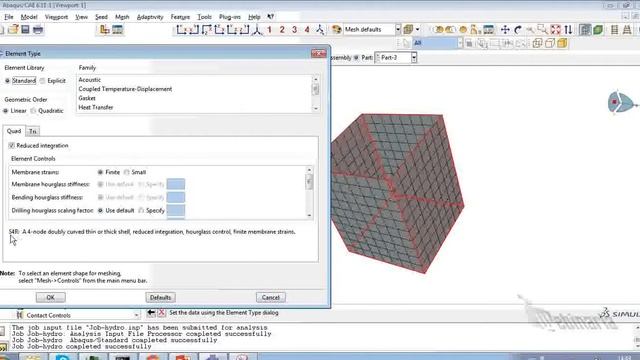This screenshot has width=640, height=360.
Task: Click the Cycle View up-down arrows icon
Action: [x=568, y=29]
